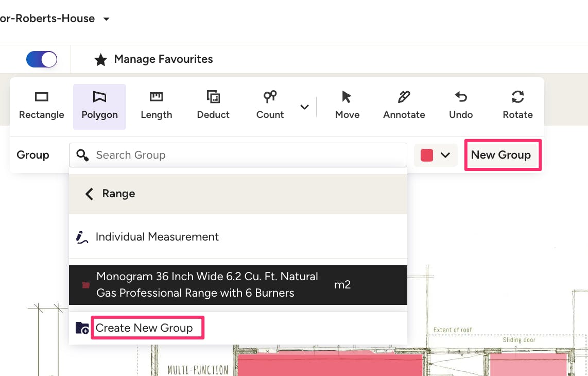Switch to the Move tool
The width and height of the screenshot is (588, 376).
coord(347,106)
